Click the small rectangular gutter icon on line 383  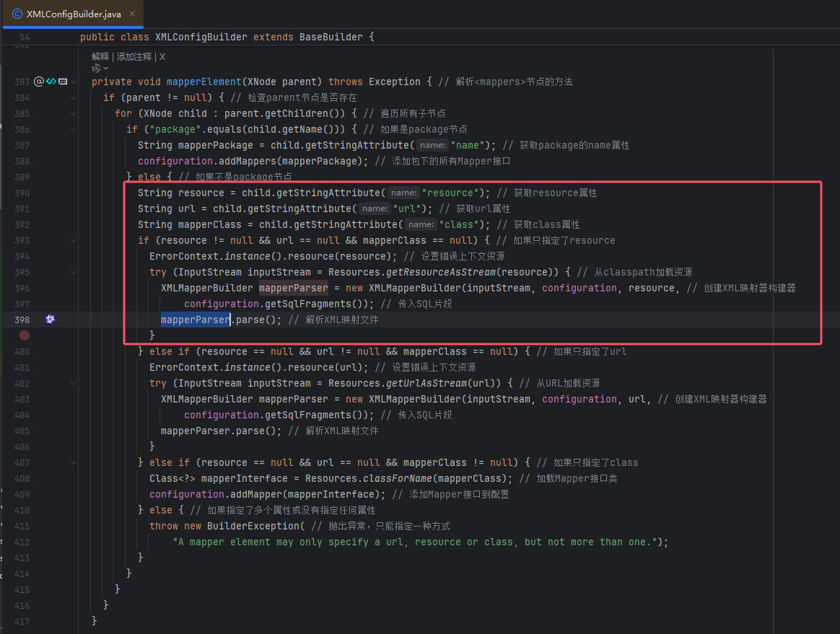tap(63, 82)
